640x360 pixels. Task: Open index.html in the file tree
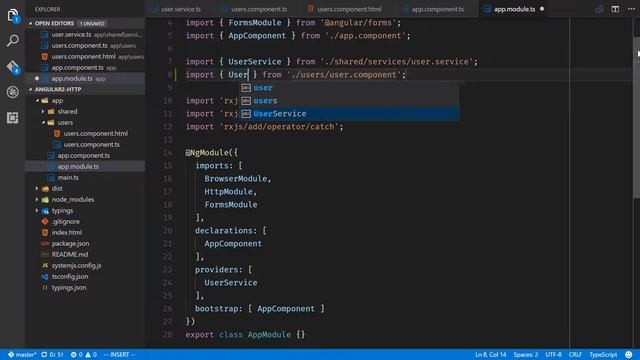pos(85,233)
